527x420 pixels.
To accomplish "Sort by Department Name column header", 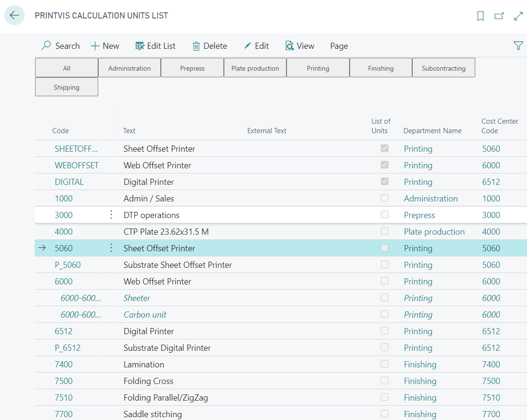I will pyautogui.click(x=432, y=131).
